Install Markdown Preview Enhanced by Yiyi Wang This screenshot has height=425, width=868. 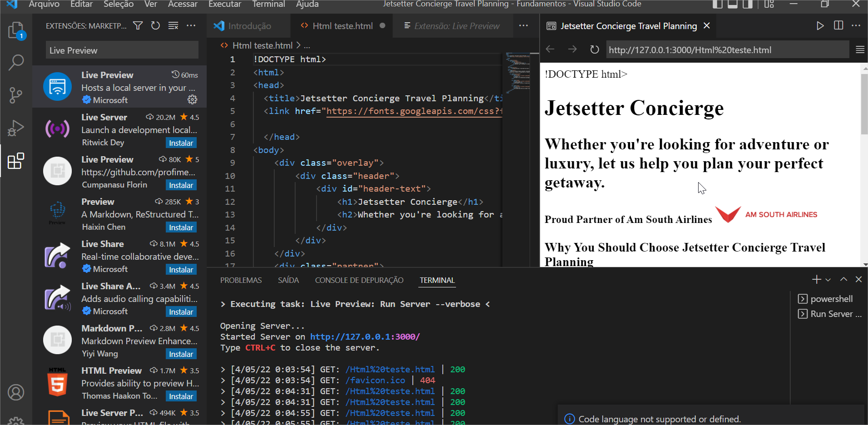coord(181,354)
